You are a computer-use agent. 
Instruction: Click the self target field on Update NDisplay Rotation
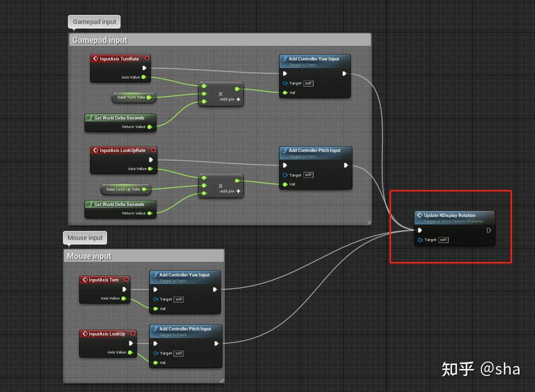443,239
